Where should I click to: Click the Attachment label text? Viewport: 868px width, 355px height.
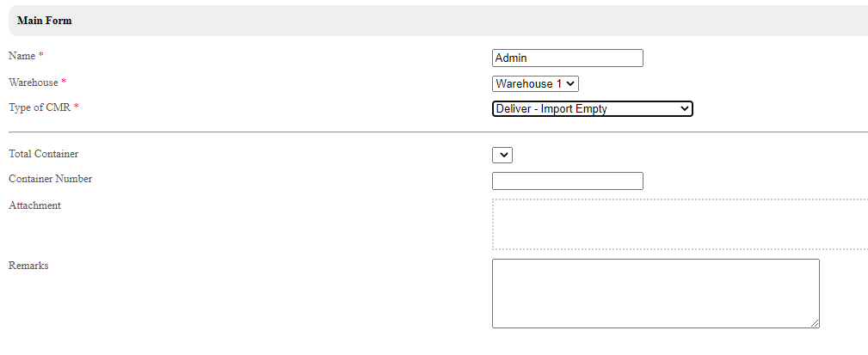tap(34, 205)
